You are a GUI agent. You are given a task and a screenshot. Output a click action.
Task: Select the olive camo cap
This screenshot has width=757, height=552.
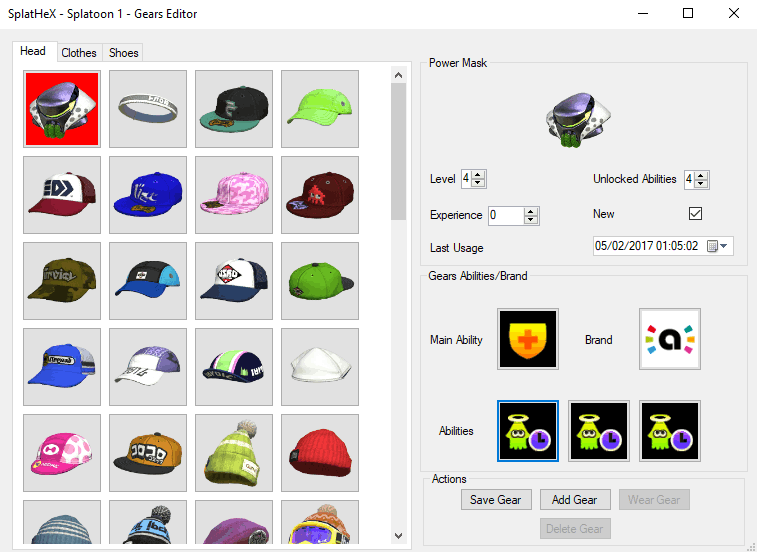tap(62, 281)
